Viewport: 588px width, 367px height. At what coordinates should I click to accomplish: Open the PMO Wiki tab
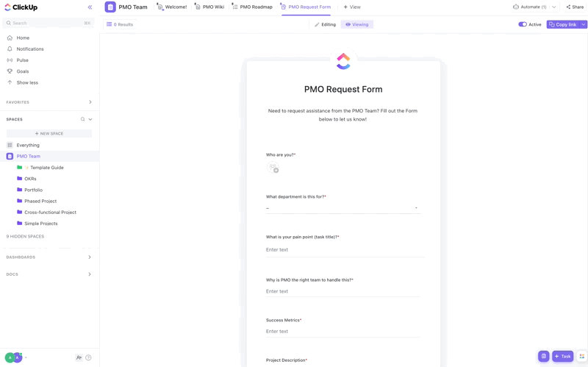coord(209,7)
